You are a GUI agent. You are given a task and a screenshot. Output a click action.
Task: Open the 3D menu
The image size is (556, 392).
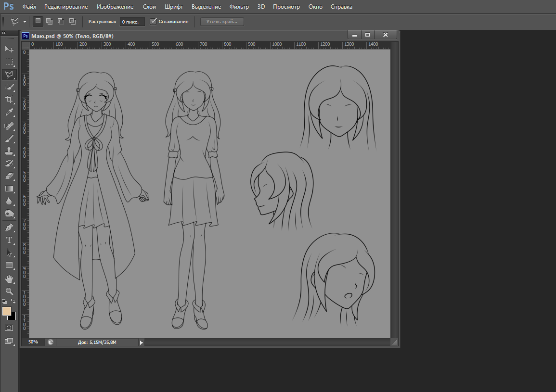[x=261, y=7]
